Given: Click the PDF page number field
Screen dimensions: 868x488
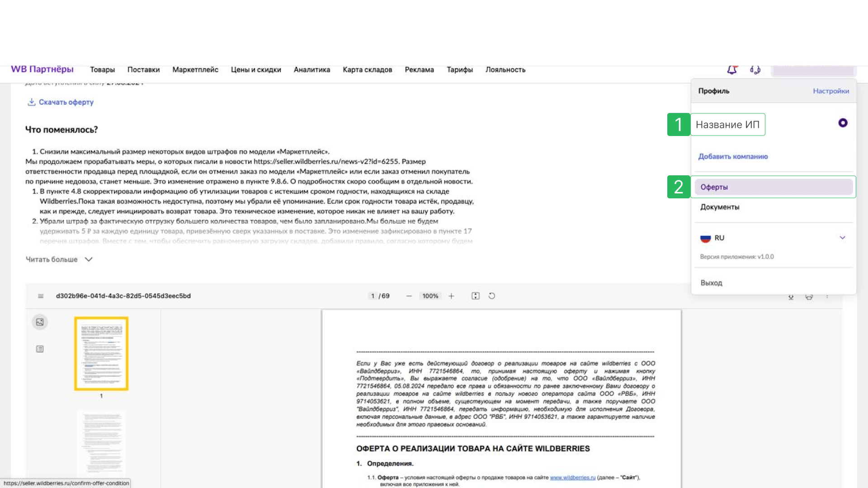Looking at the screenshot, I should click(373, 296).
